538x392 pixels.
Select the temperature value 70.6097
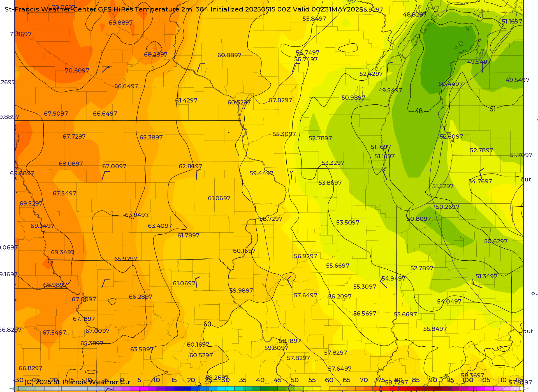coord(77,71)
